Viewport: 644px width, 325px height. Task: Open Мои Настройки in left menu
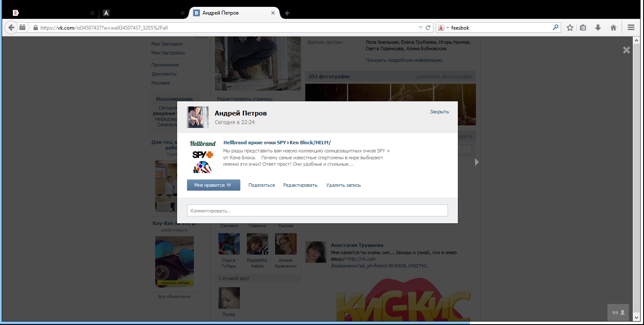168,53
